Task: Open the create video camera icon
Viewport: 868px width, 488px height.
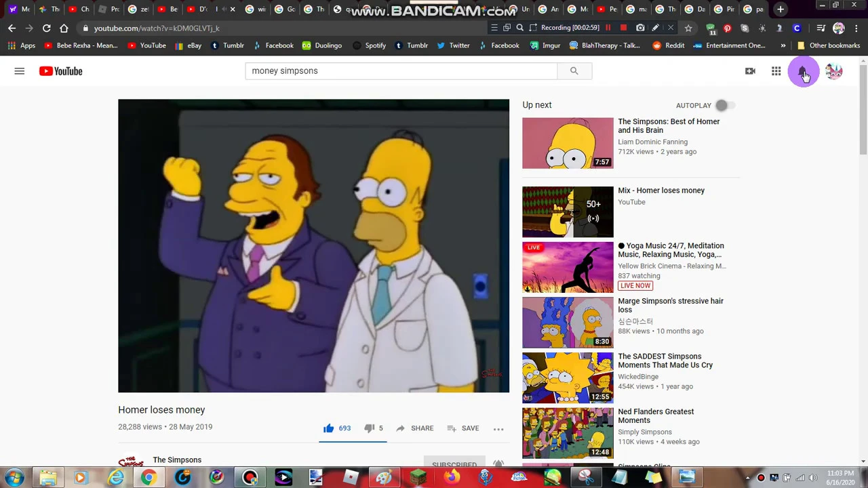Action: tap(750, 71)
